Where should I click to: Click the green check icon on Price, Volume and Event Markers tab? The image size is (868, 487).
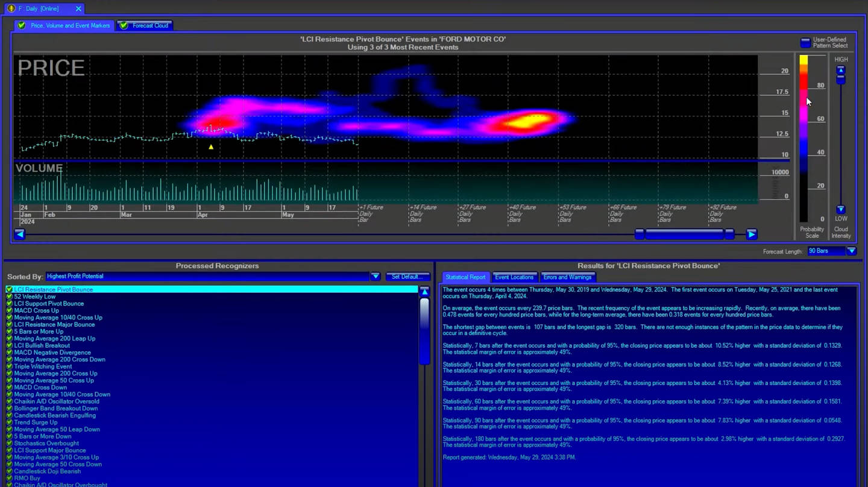[20, 26]
